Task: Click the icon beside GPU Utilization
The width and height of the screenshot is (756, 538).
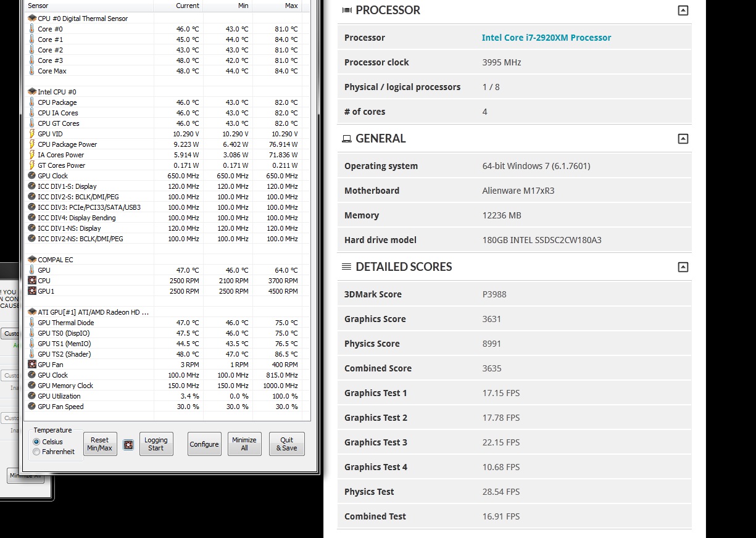Action: point(32,396)
